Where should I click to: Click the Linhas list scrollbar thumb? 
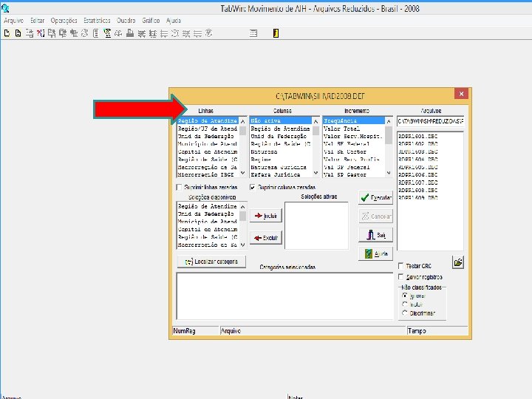[242, 131]
